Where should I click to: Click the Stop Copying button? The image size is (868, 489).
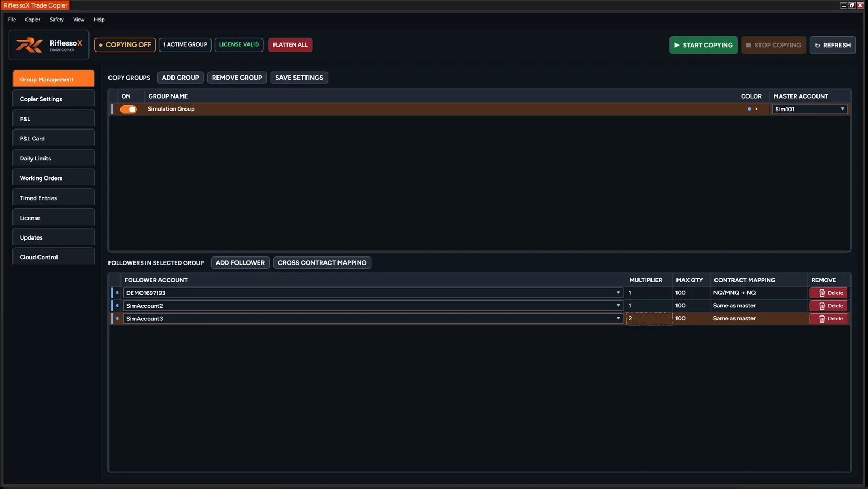pos(774,45)
